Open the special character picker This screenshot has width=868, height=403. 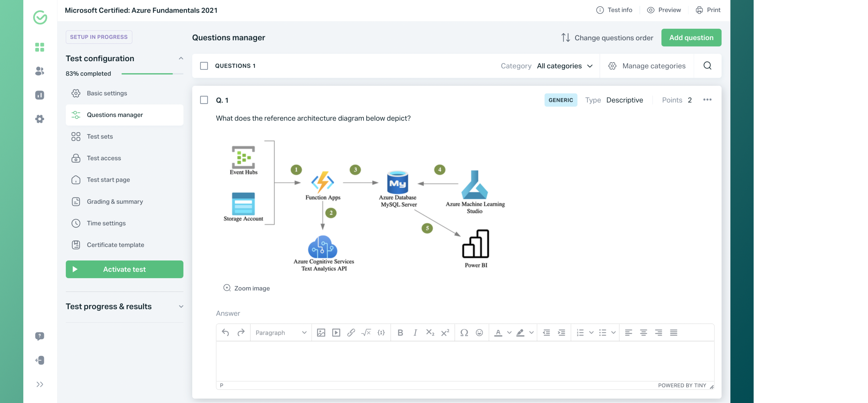pos(464,332)
